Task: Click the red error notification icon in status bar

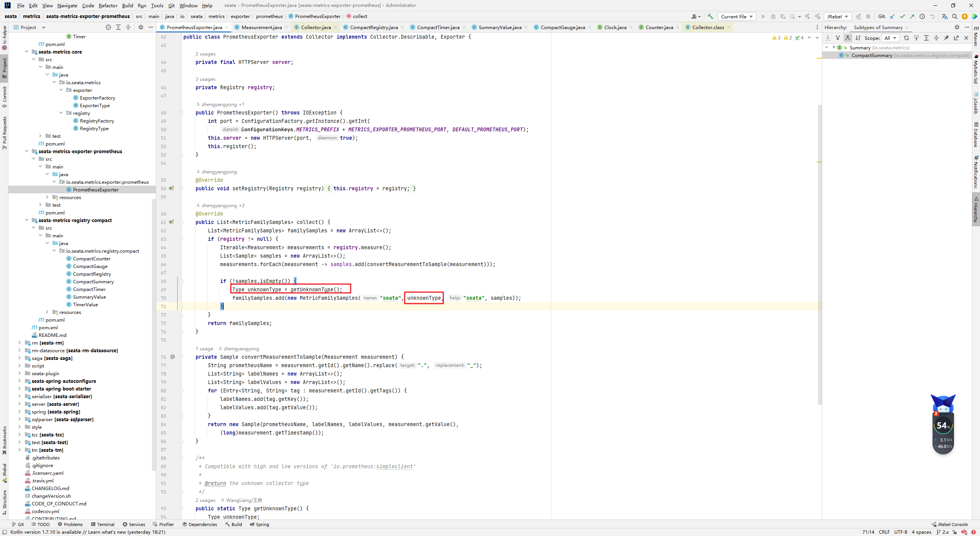Action: click(x=973, y=532)
